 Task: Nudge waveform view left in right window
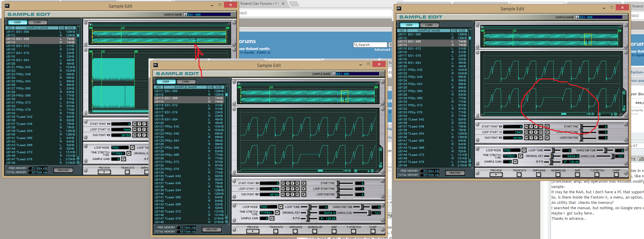point(589,114)
